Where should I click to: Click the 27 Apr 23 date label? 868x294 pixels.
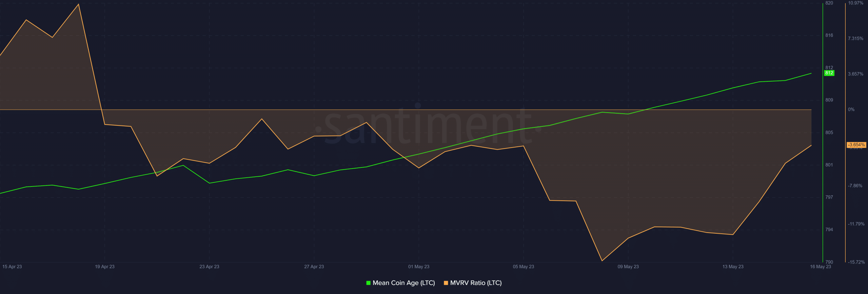[x=314, y=267]
